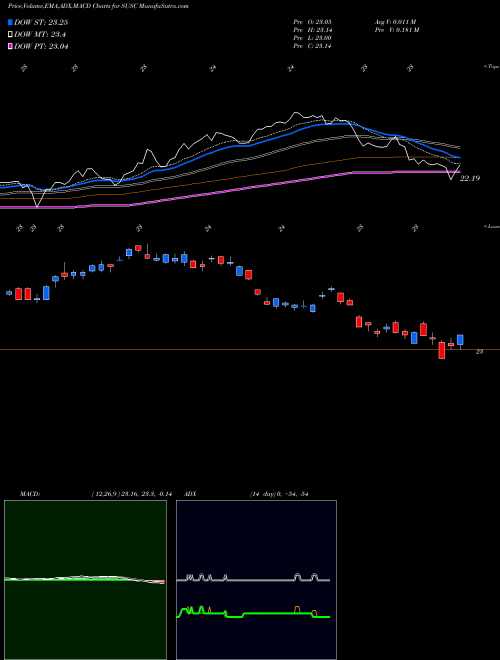Select the 'DOW PT: 23.04' legend text

(41, 46)
